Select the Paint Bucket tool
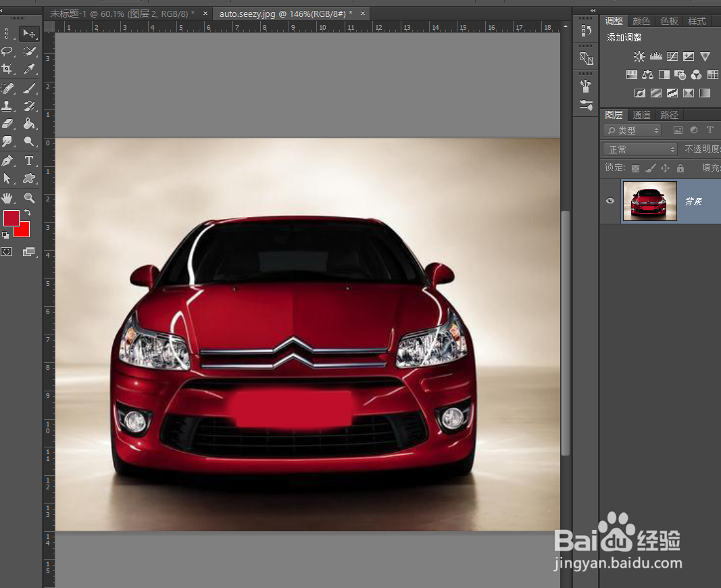Viewport: 721px width, 588px height. 29,123
